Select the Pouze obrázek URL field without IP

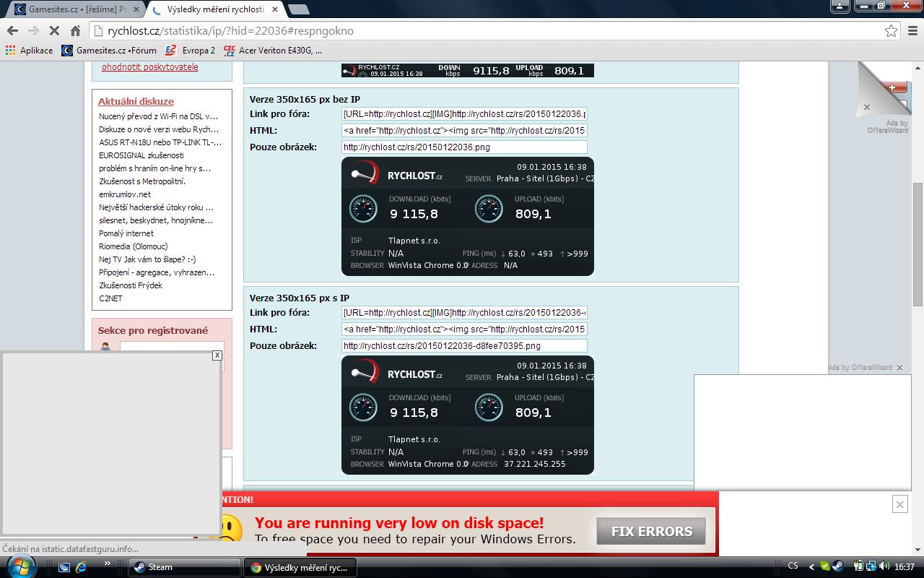pyautogui.click(x=464, y=147)
